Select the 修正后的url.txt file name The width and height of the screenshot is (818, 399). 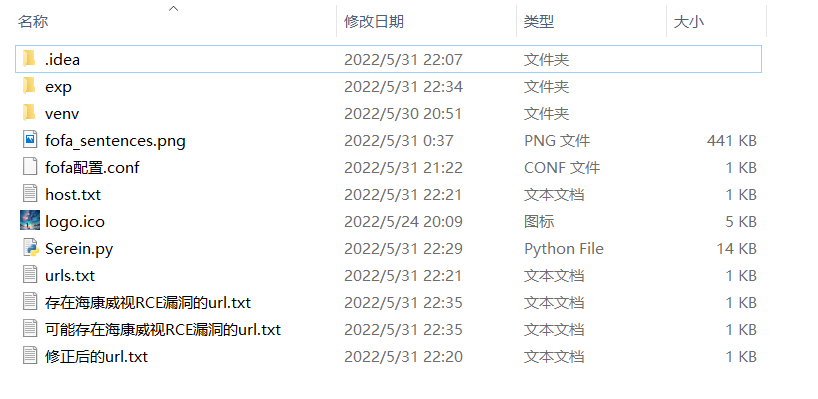coord(97,357)
